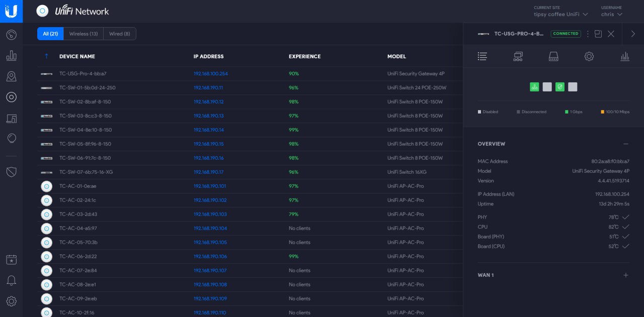Click the version 4.4.41.5193714 value
Screen dimensions: 644x317
[613, 181]
